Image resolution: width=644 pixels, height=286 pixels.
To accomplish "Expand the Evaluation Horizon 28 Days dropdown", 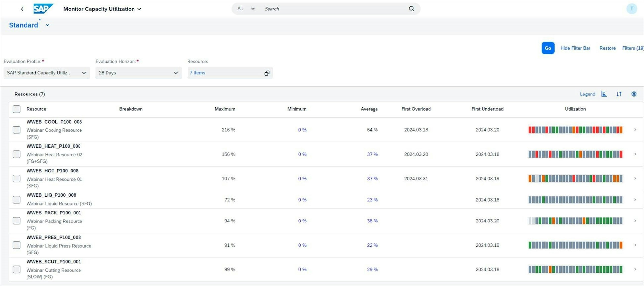I will (x=176, y=73).
